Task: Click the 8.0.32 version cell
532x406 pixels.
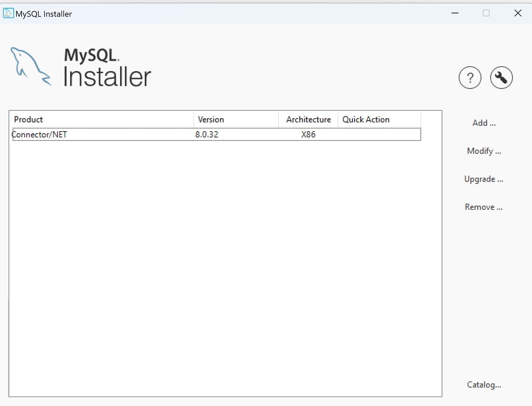Action: (x=207, y=135)
